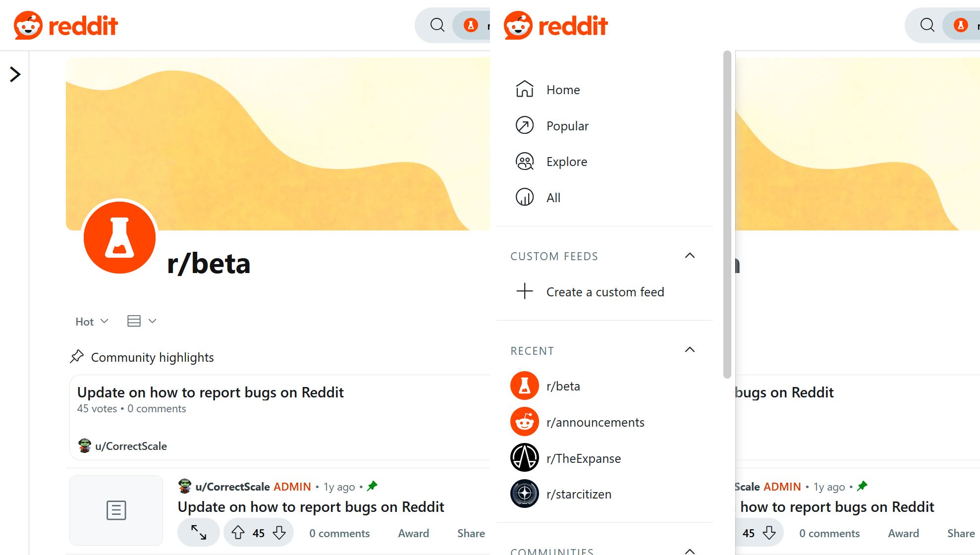Collapse the Custom Feeds section
Viewport: 980px width, 555px height.
pyautogui.click(x=689, y=256)
